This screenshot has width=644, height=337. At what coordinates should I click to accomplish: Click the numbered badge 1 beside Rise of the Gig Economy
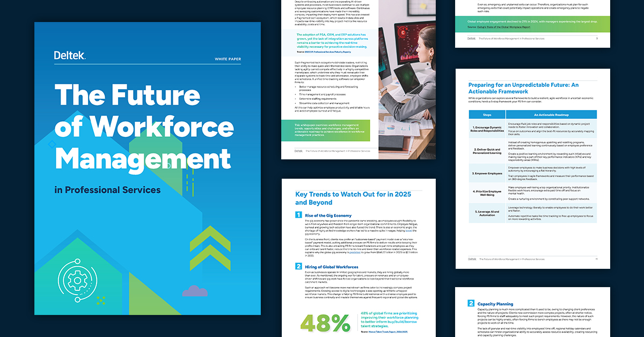click(x=298, y=215)
